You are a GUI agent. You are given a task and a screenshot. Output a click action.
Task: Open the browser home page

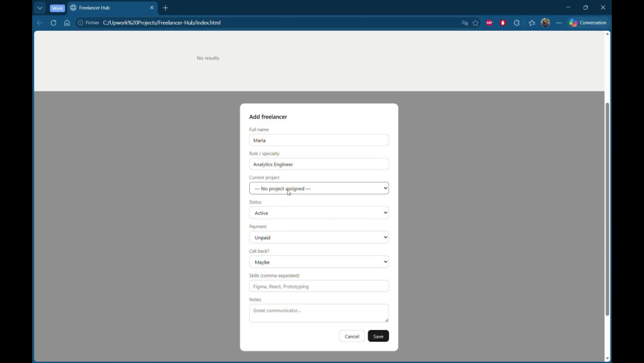[x=67, y=23]
